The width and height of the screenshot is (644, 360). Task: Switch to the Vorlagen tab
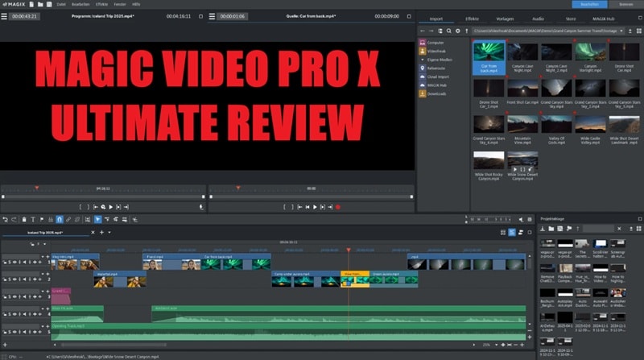[505, 19]
